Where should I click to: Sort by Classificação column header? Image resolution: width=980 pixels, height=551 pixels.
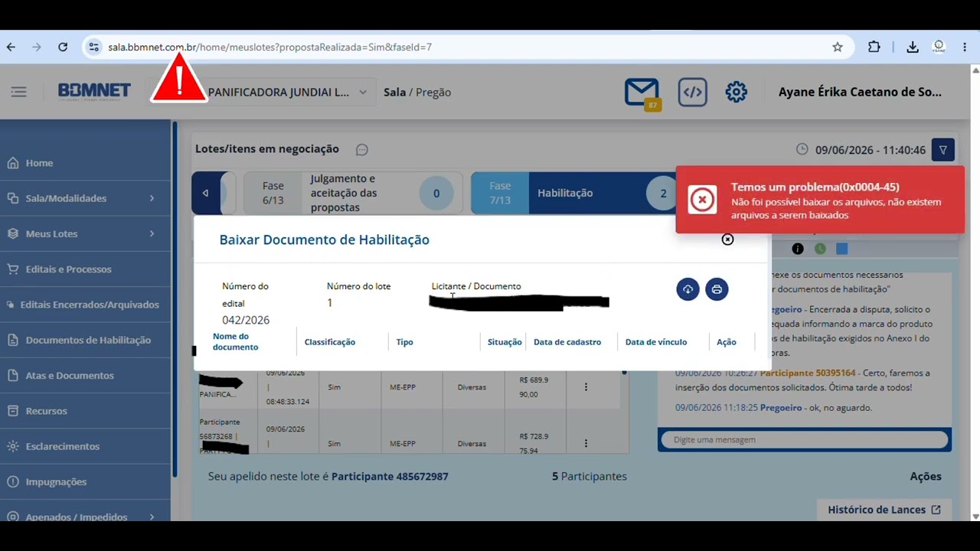pyautogui.click(x=330, y=342)
